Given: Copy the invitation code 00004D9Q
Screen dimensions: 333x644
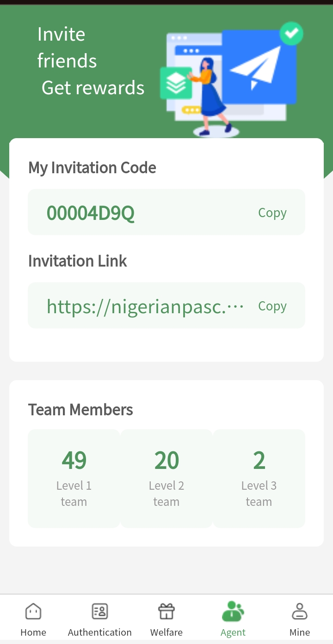Looking at the screenshot, I should click(x=272, y=213).
